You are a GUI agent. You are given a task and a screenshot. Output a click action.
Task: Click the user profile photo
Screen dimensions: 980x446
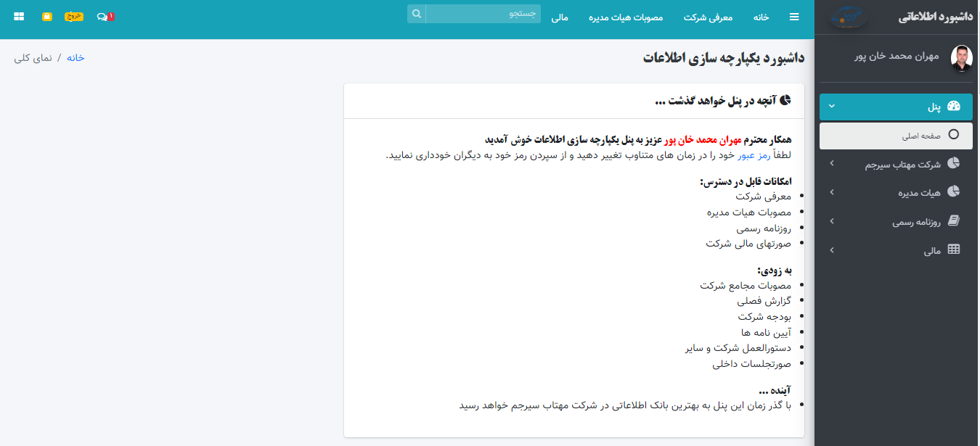(x=961, y=58)
